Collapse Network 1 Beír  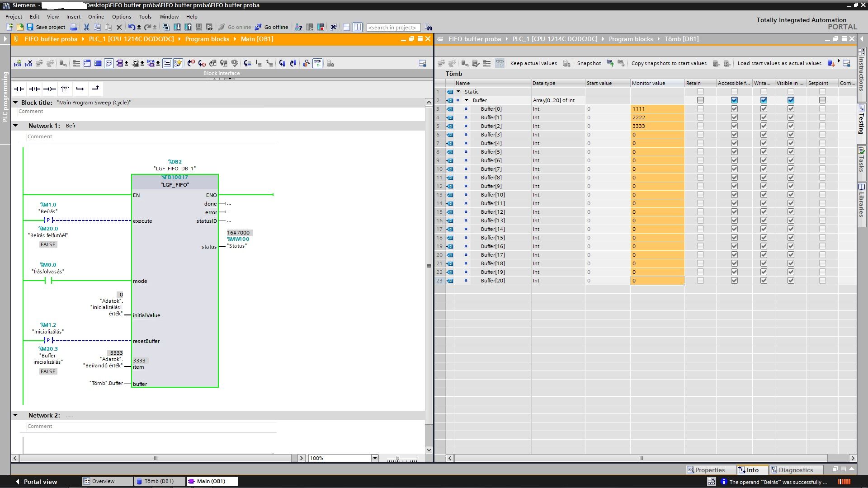tap(15, 126)
